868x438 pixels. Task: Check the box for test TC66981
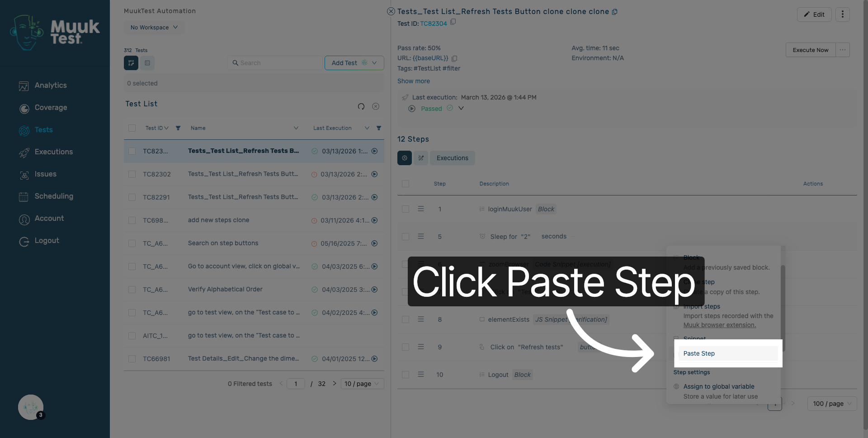[x=132, y=359]
